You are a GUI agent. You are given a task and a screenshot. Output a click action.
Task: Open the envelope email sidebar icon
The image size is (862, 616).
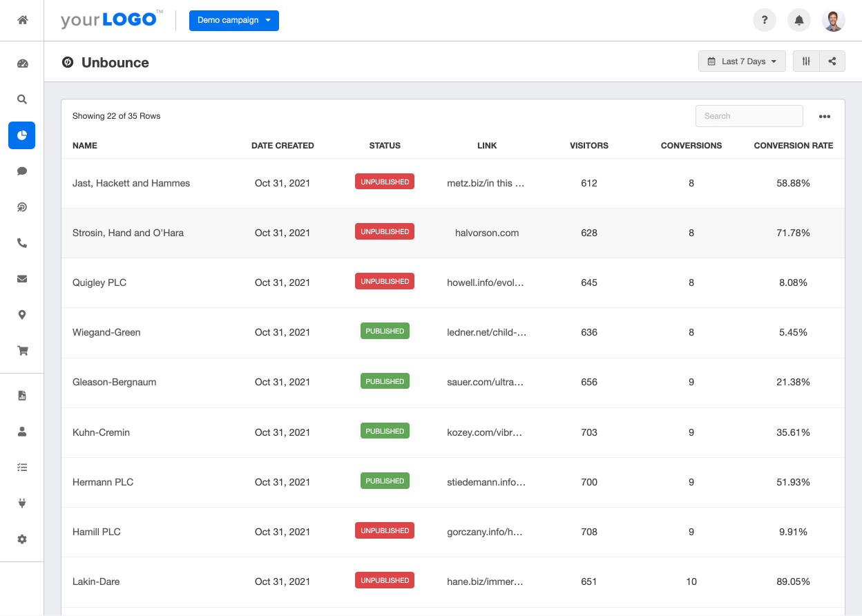(x=22, y=279)
